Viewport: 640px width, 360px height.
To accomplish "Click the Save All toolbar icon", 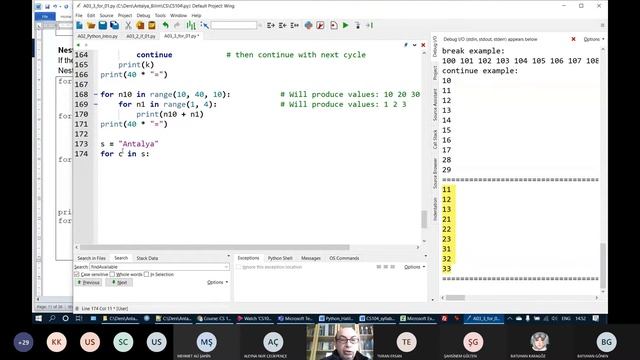I will (x=115, y=25).
